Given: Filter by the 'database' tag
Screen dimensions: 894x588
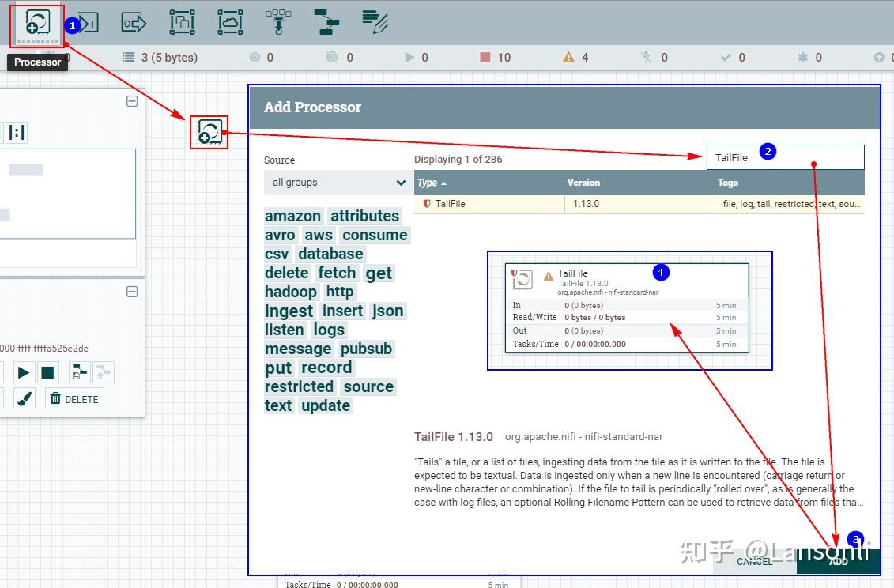Looking at the screenshot, I should point(330,254).
